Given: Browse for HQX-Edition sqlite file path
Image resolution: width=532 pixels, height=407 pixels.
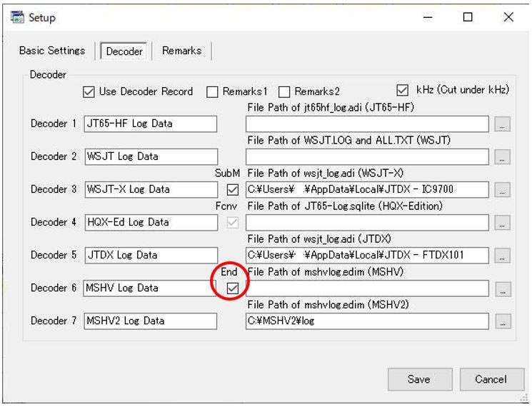Looking at the screenshot, I should pos(503,223).
